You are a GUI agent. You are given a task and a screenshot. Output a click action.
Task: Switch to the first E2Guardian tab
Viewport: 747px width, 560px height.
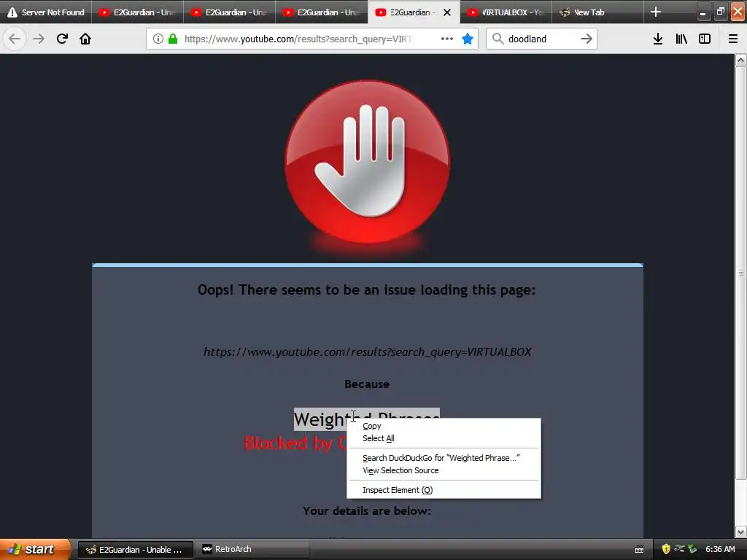pyautogui.click(x=137, y=12)
